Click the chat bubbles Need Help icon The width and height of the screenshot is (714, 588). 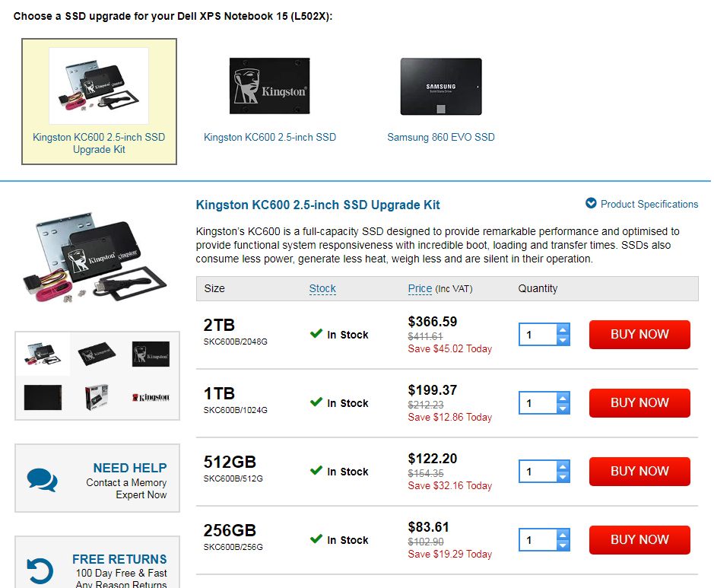click(42, 479)
